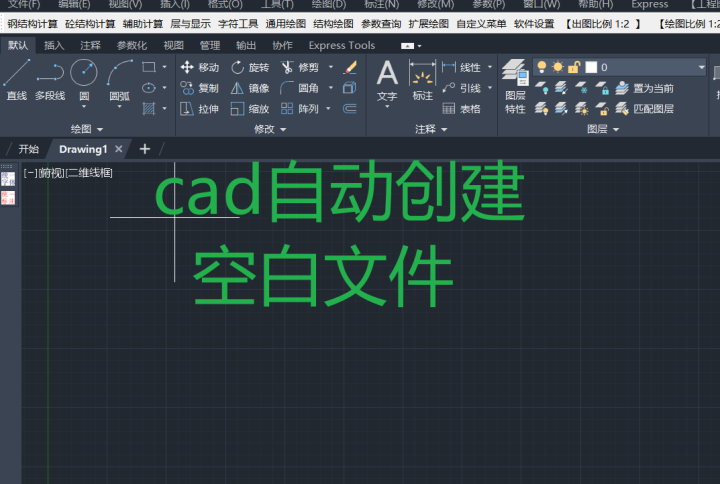
Task: Select the Linear (线性) dimension tool
Action: [x=461, y=68]
